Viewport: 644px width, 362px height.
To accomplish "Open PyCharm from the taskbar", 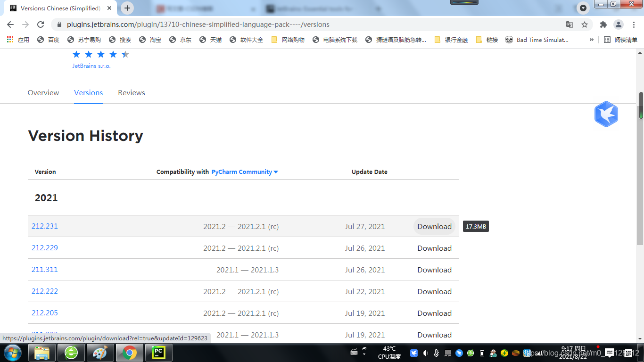I will (x=159, y=353).
